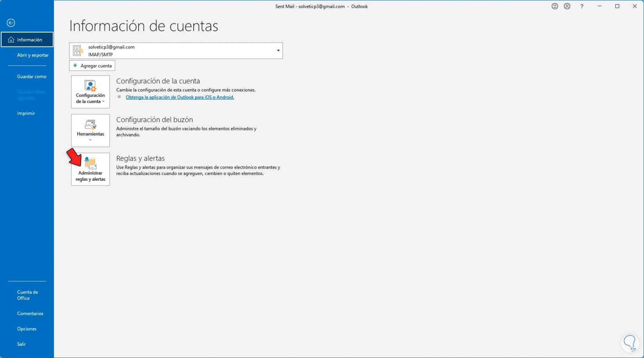The image size is (644, 358).
Task: Expand the solveticp3@gmail.com account selector
Action: (176, 51)
